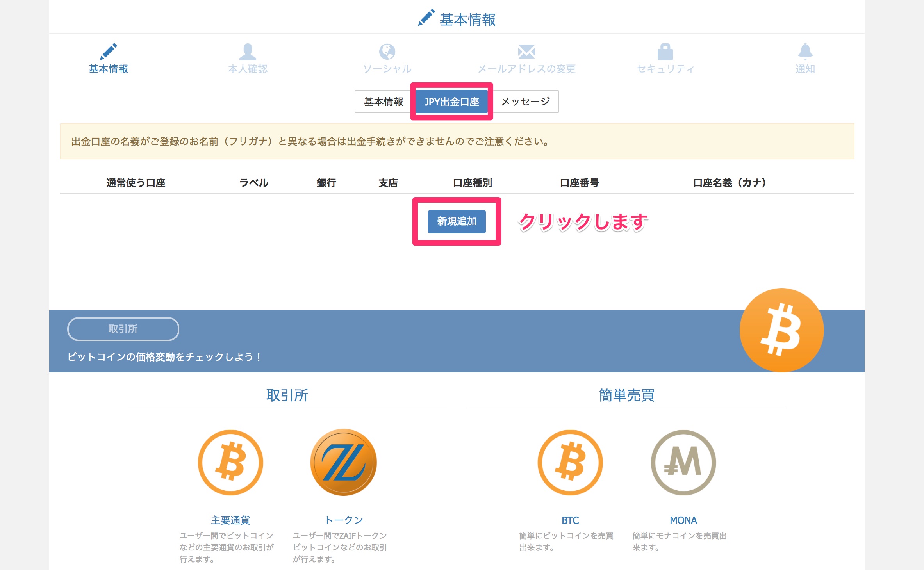This screenshot has height=570, width=924.
Task: Click the BTC coin icon under 簡単売買
Action: click(570, 463)
